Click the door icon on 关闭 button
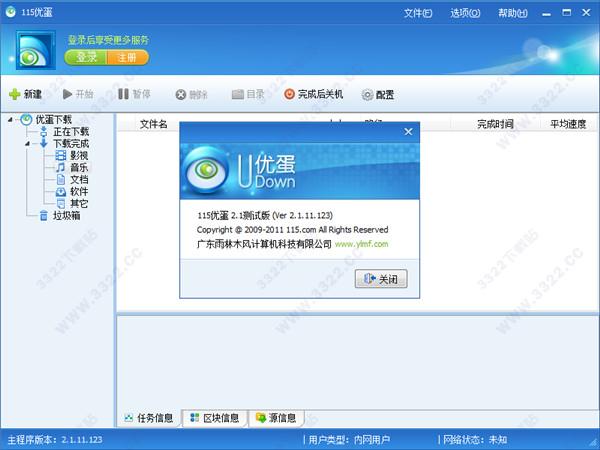 [x=370, y=279]
